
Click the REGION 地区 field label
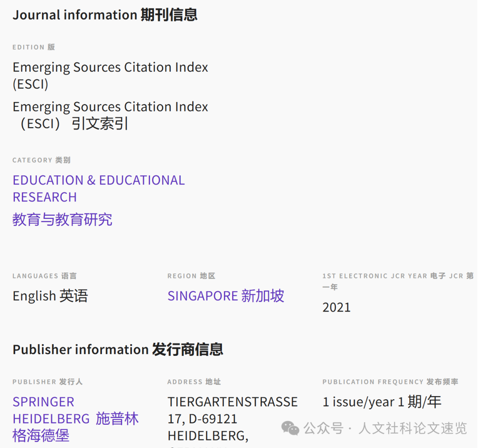pyautogui.click(x=191, y=276)
